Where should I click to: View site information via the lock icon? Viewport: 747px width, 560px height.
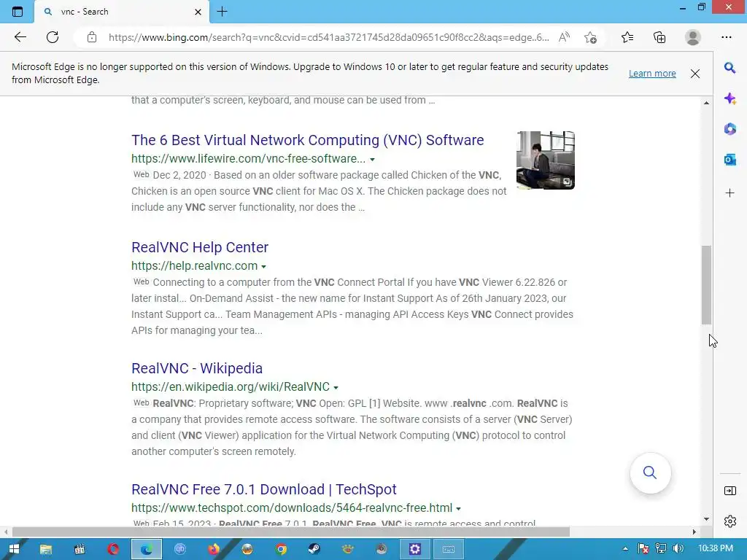point(92,37)
